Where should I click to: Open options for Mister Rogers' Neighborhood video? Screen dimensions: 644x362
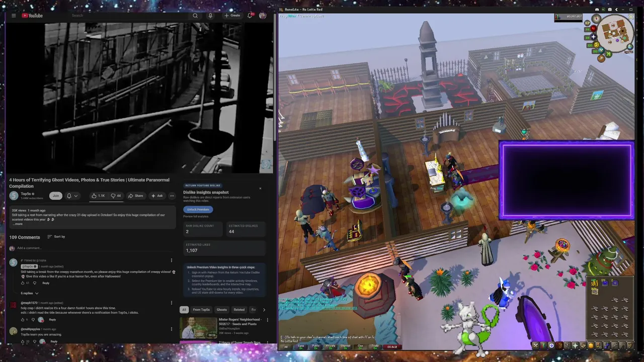pyautogui.click(x=267, y=320)
